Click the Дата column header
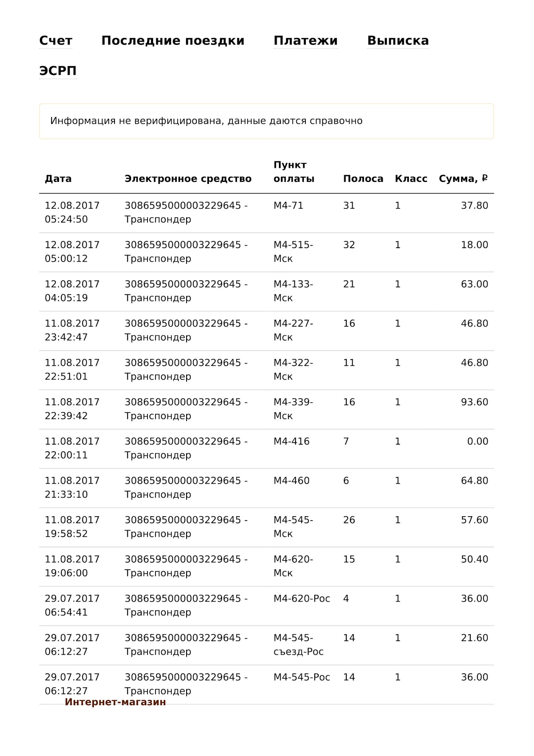The image size is (534, 756). click(x=58, y=179)
